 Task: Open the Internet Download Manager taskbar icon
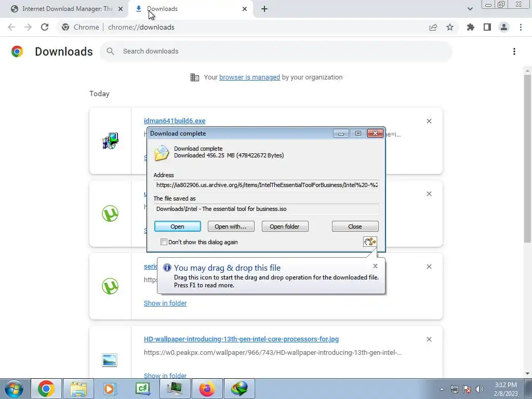240,389
